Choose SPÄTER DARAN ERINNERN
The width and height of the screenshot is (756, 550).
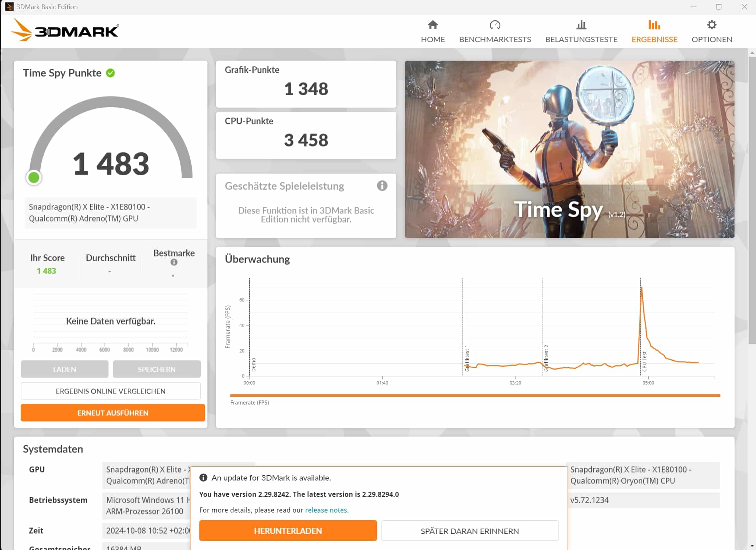[x=470, y=531]
